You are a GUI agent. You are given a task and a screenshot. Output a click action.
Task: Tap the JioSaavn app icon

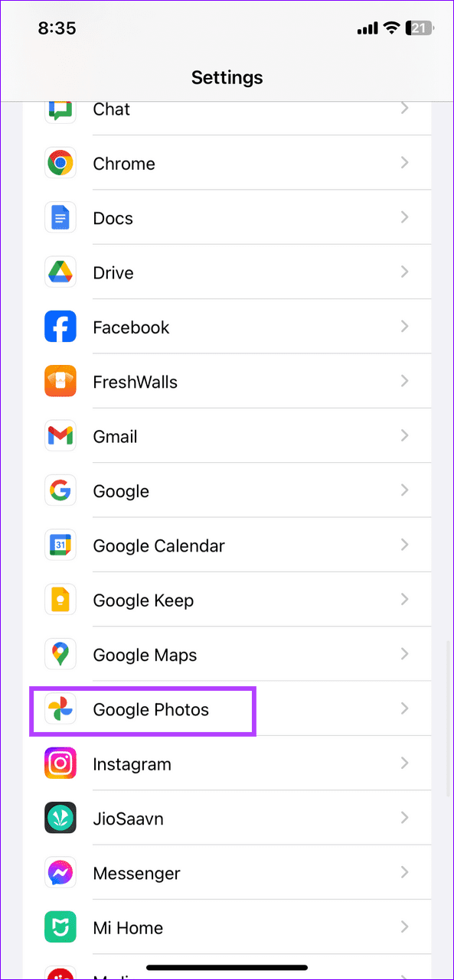click(x=60, y=818)
